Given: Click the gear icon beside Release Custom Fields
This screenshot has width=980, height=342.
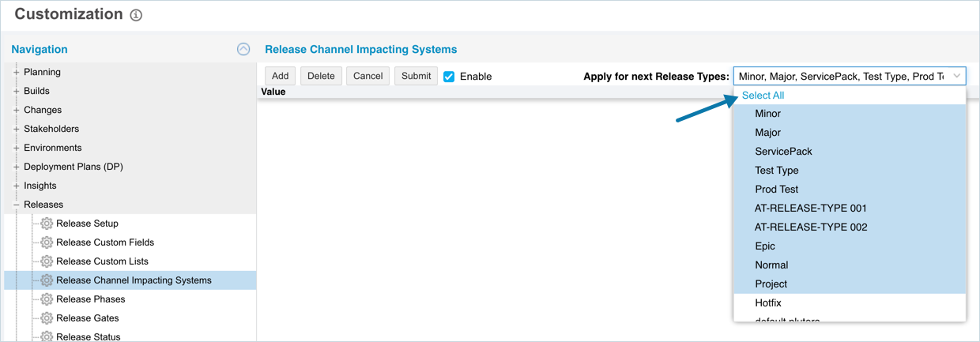Looking at the screenshot, I should click(47, 242).
